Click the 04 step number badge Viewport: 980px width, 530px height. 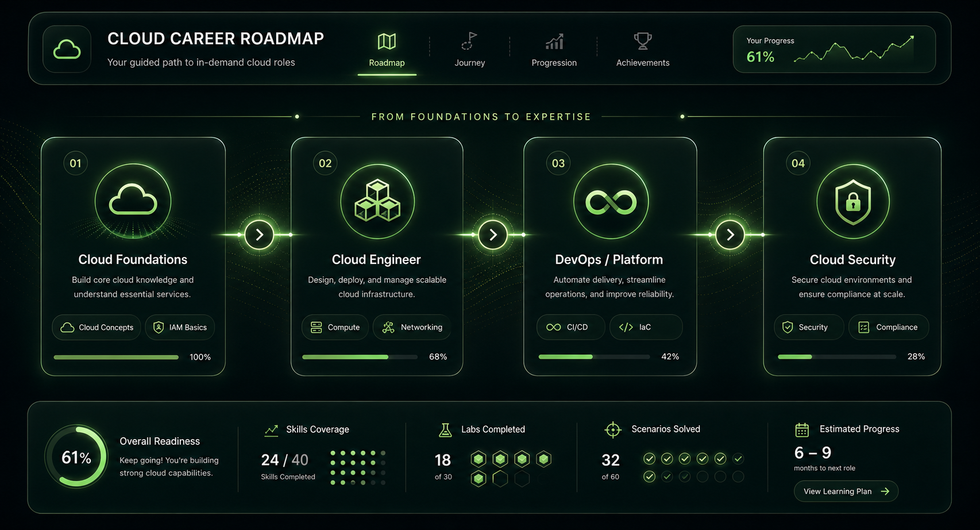pyautogui.click(x=798, y=163)
